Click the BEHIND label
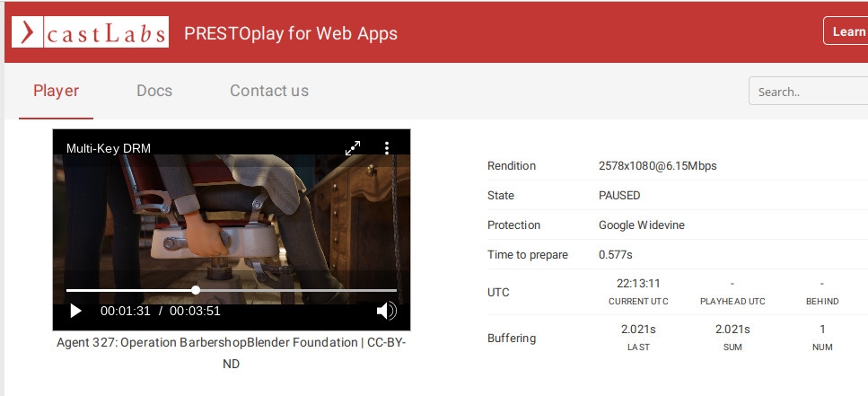868x396 pixels. 822,302
